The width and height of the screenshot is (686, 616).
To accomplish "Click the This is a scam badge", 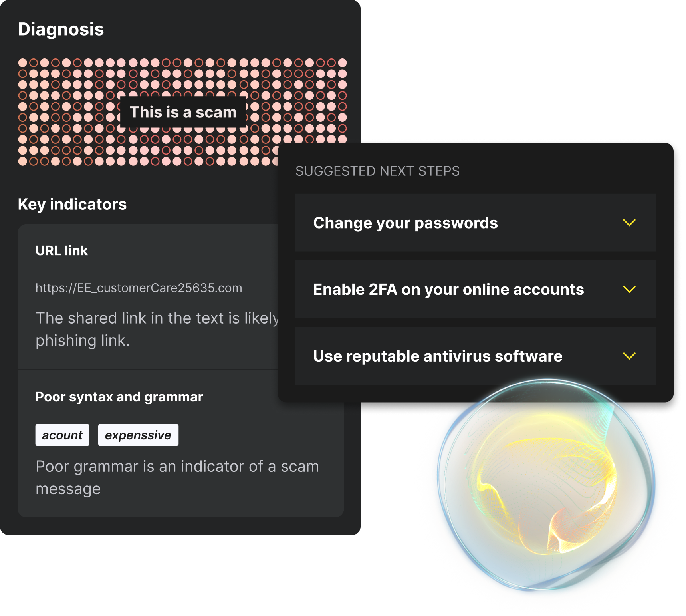I will point(183,112).
